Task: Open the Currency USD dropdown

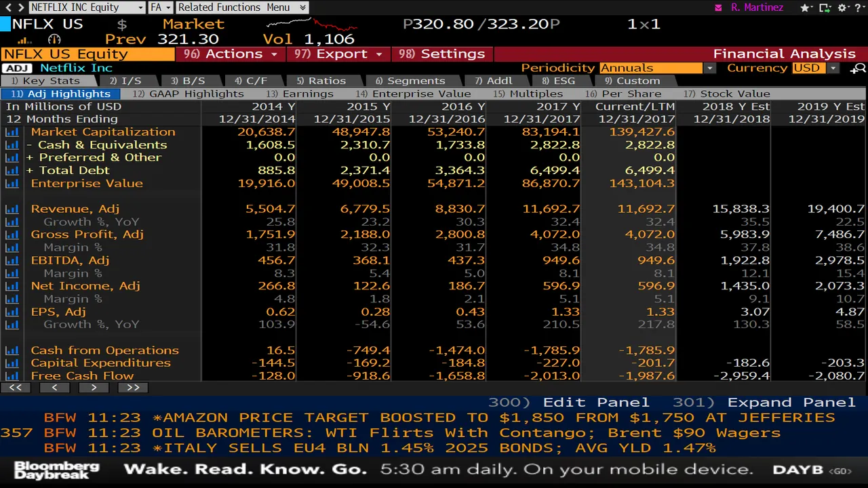Action: click(816, 68)
